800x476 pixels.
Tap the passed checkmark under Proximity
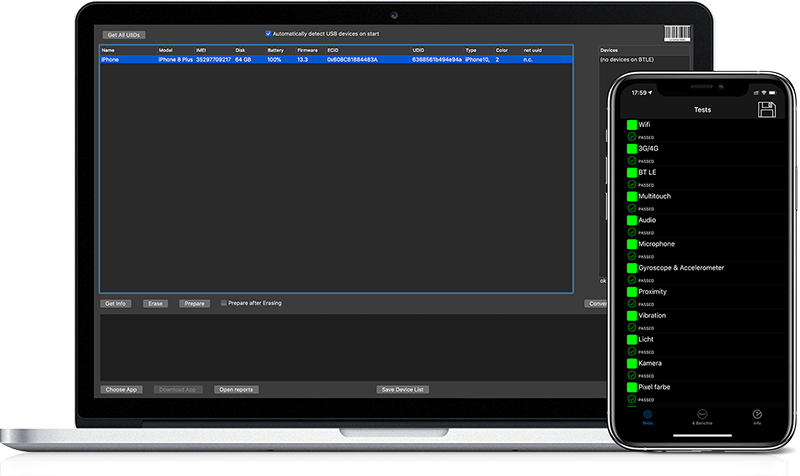[x=632, y=304]
